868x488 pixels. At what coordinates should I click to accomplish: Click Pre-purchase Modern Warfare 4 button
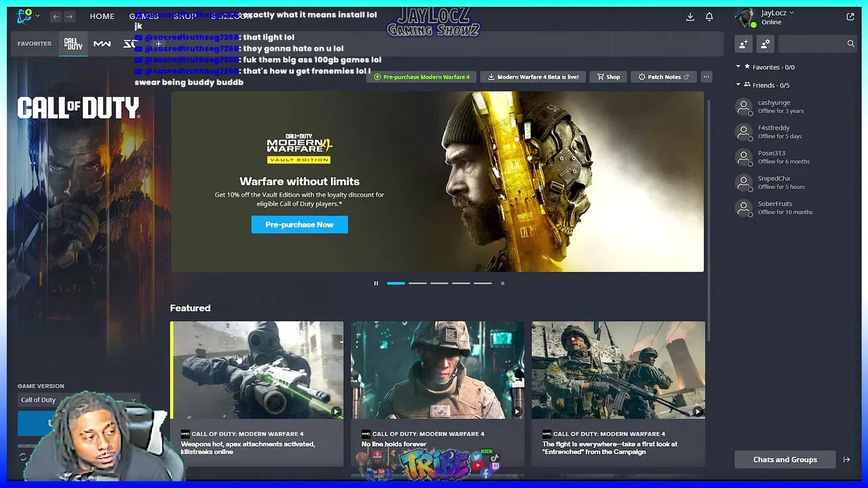point(422,77)
